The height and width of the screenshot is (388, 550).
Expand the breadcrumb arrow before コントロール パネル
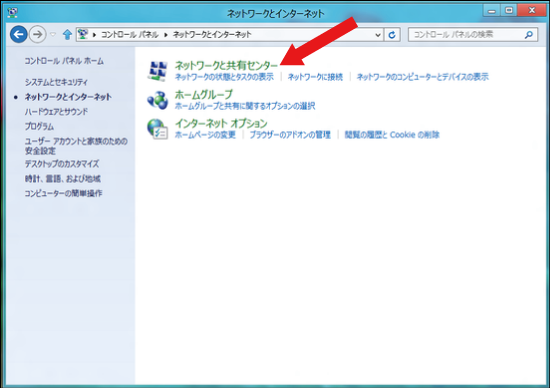point(94,35)
